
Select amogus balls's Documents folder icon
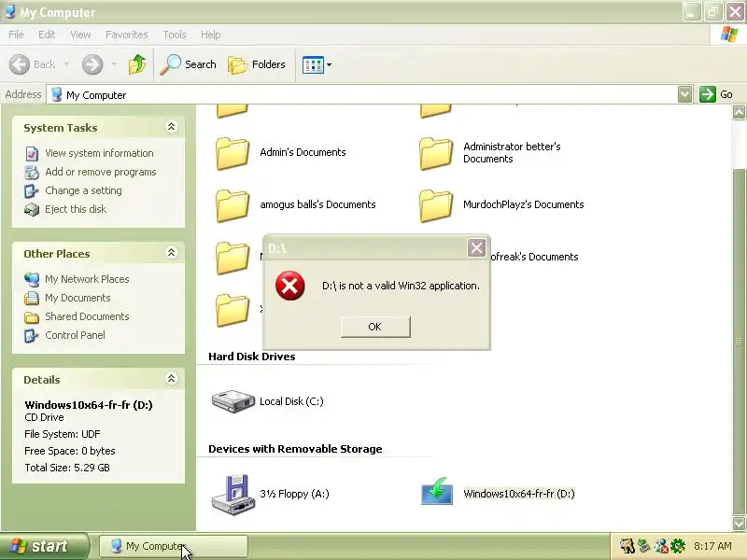pos(232,205)
